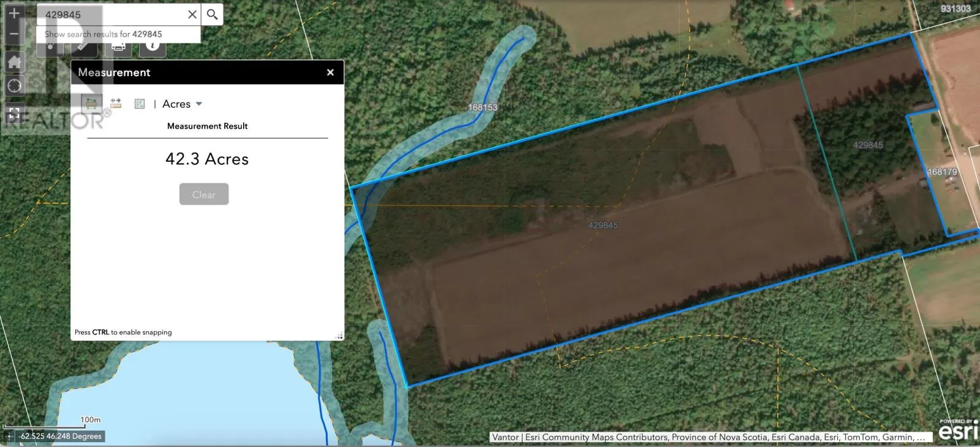The height and width of the screenshot is (447, 980).
Task: Select 'Show search results for 429845' suggestion
Action: 104,34
